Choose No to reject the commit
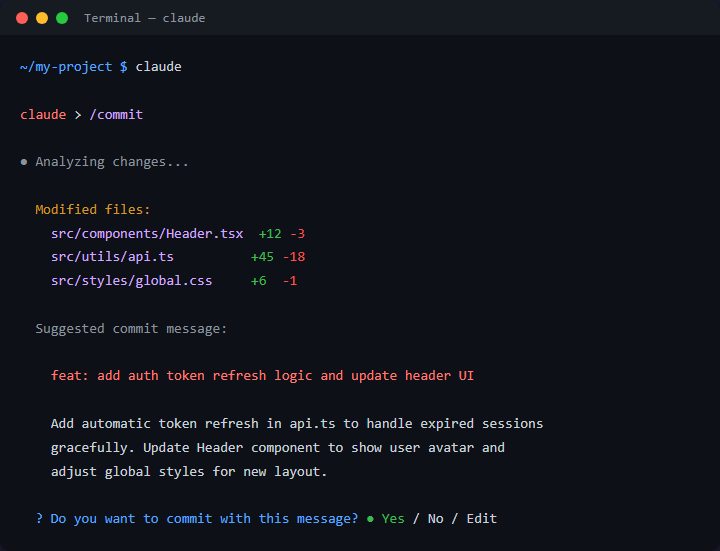This screenshot has width=720, height=551. pyautogui.click(x=435, y=518)
